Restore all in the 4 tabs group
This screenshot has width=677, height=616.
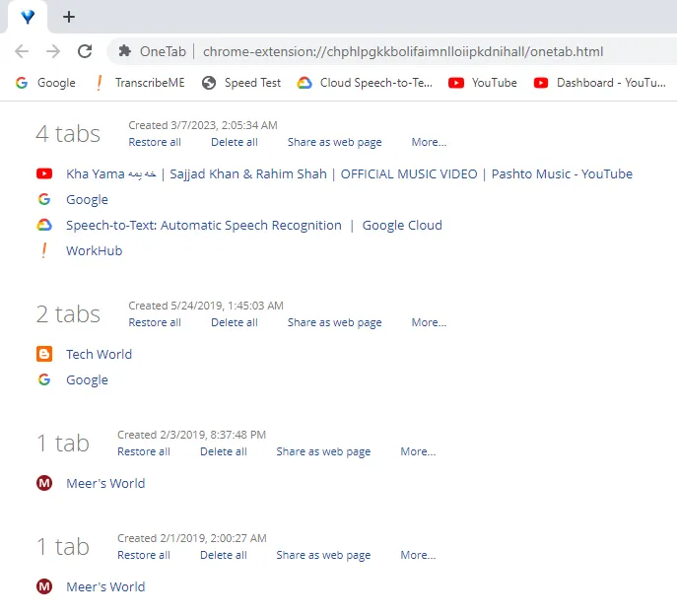point(155,142)
